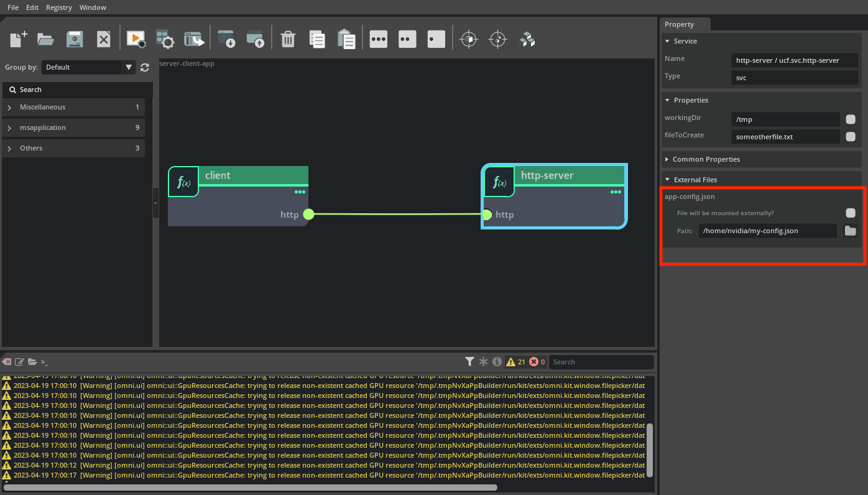Image resolution: width=868 pixels, height=495 pixels.
Task: Click the console horizontal scrollbar
Action: coord(250,488)
